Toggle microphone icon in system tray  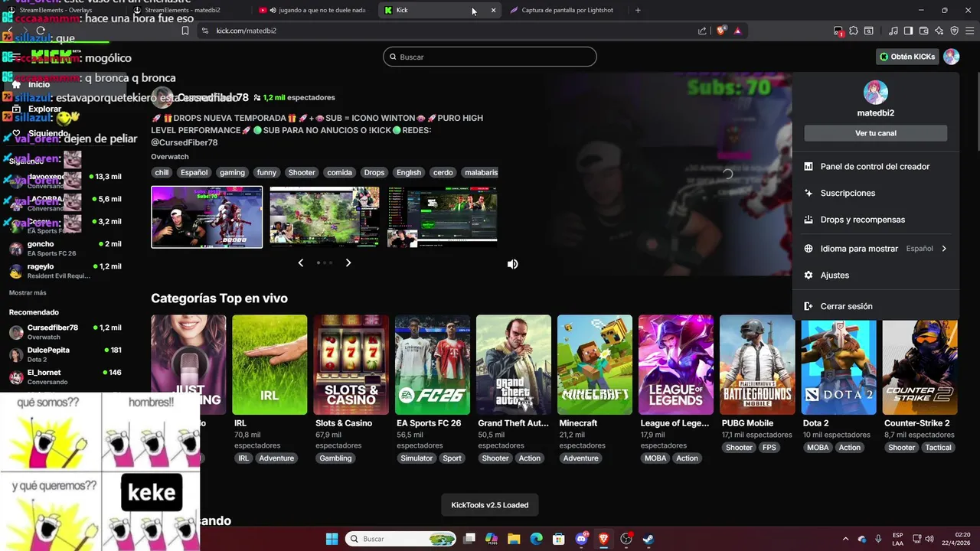pos(878,539)
